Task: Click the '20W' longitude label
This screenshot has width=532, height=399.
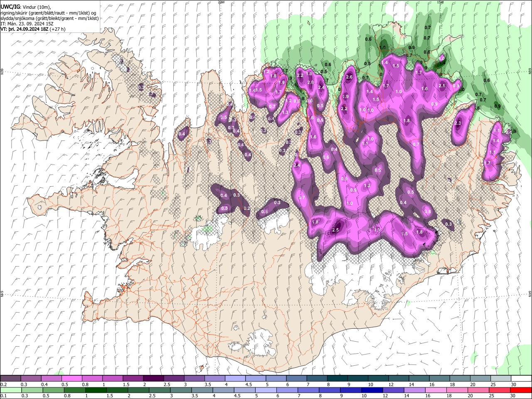Action: 221,2
